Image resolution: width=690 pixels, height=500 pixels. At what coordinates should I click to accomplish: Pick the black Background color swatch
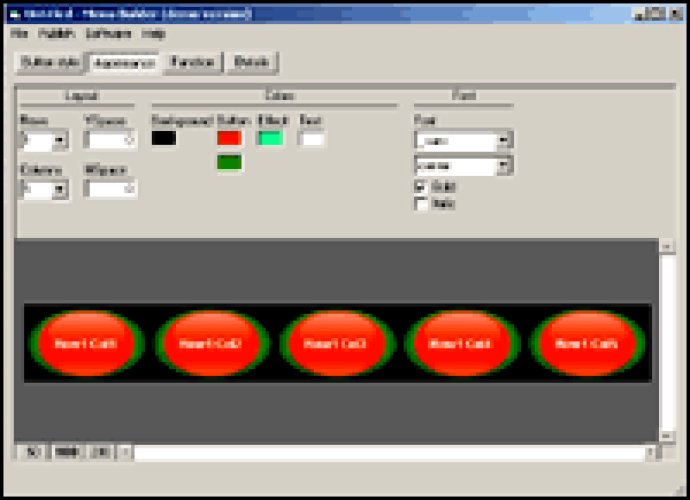coord(164,138)
